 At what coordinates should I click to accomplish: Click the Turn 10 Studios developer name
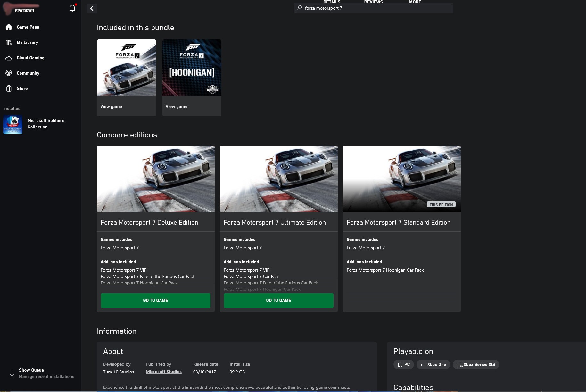(x=119, y=372)
